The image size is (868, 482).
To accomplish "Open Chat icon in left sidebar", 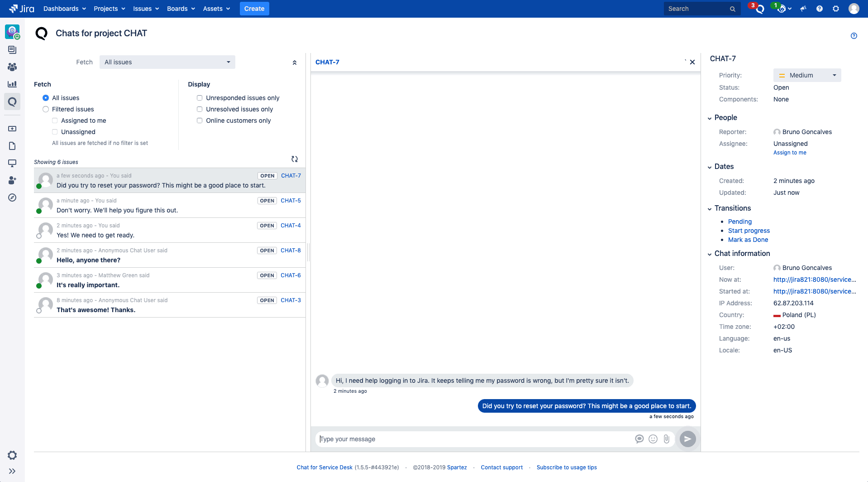I will click(12, 102).
